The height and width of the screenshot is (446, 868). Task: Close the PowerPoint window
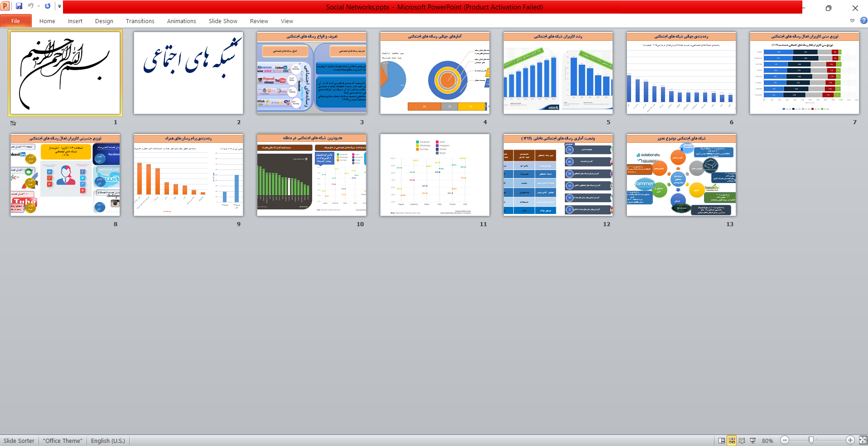pyautogui.click(x=855, y=8)
